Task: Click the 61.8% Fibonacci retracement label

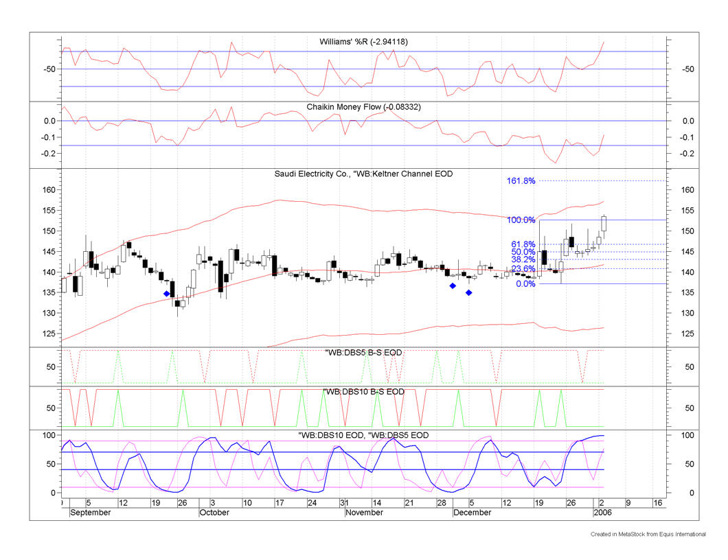Action: 523,244
